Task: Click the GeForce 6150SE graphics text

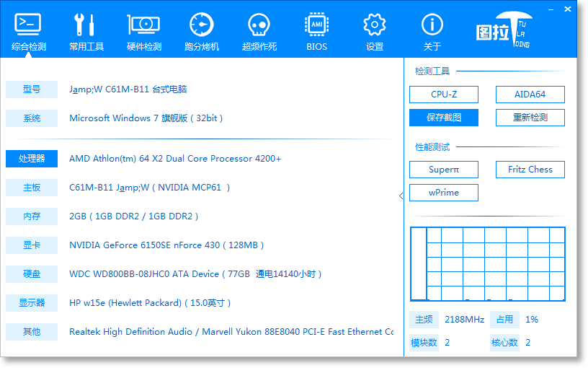Action: coord(166,245)
